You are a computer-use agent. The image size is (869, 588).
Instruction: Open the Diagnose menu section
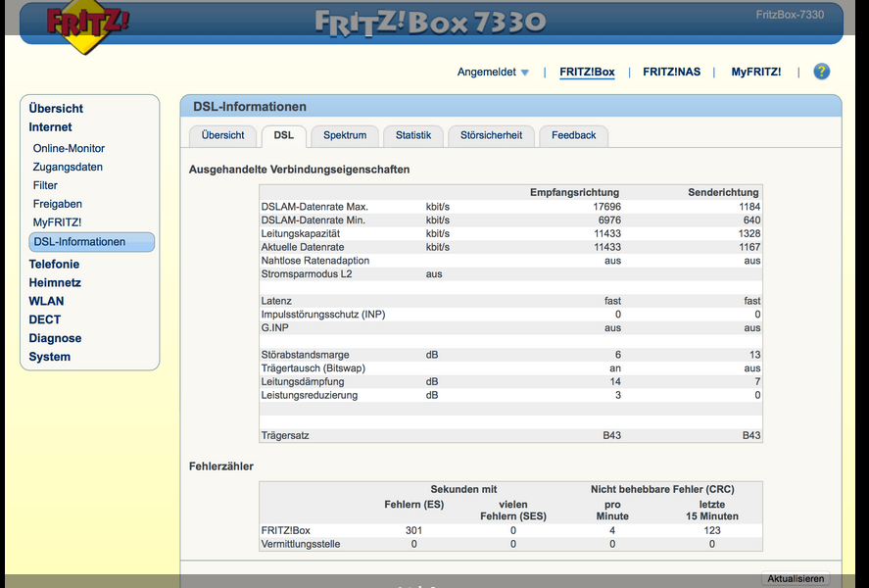(55, 339)
